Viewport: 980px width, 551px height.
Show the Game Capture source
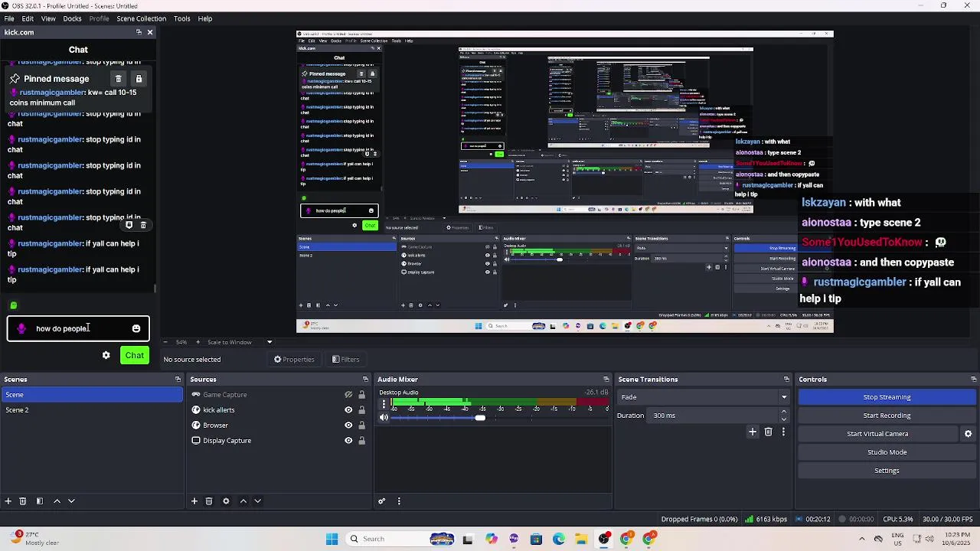pos(348,395)
